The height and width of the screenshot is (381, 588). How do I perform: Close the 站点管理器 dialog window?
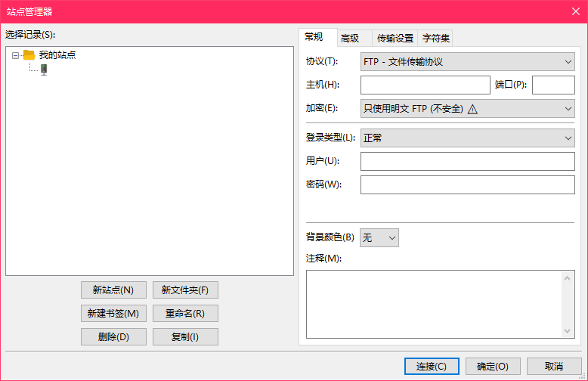[576, 11]
